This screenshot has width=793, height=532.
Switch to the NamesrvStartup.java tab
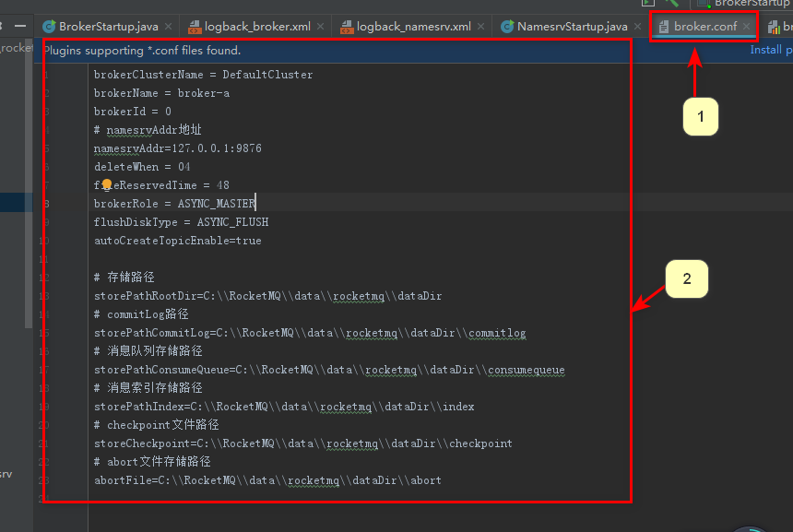click(572, 27)
